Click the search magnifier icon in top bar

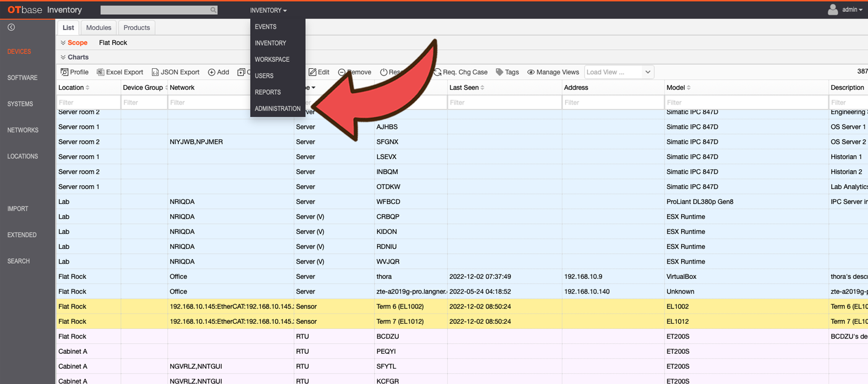(213, 10)
